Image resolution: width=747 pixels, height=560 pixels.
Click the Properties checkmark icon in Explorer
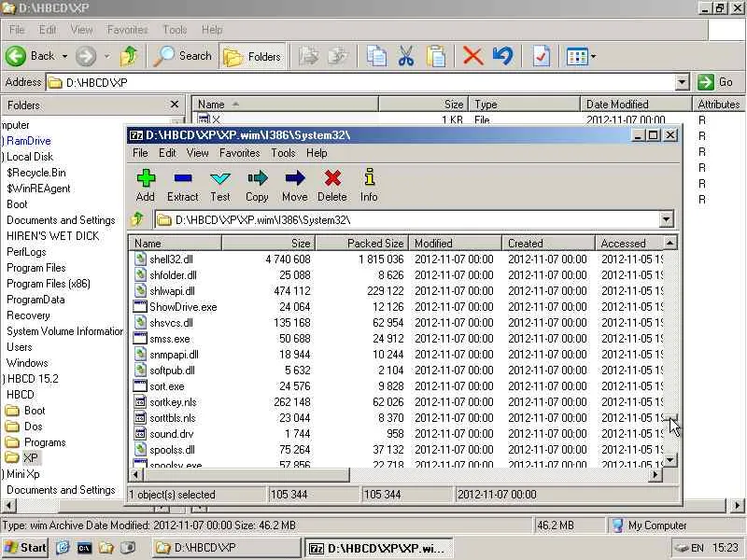tap(542, 56)
